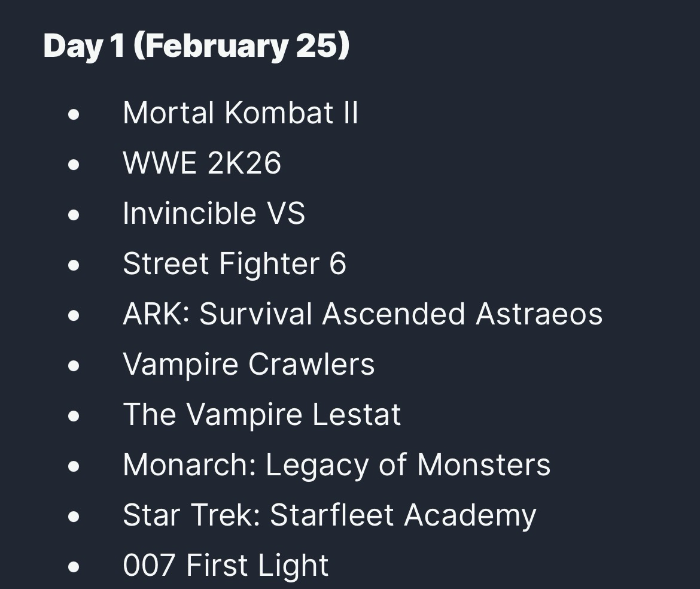Click the Mortal Kombat II list entry
This screenshot has width=700, height=589.
(240, 113)
